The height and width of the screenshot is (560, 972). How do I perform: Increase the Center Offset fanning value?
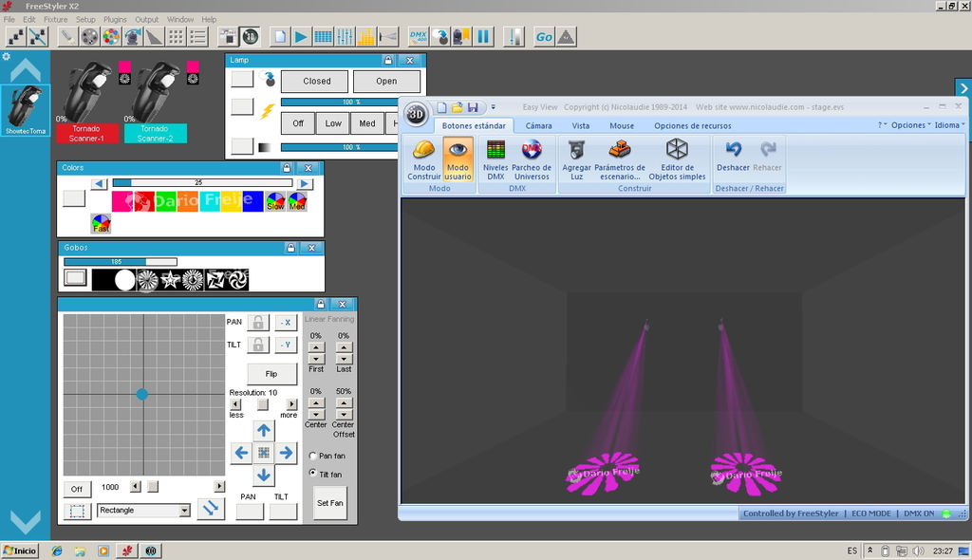pos(344,403)
